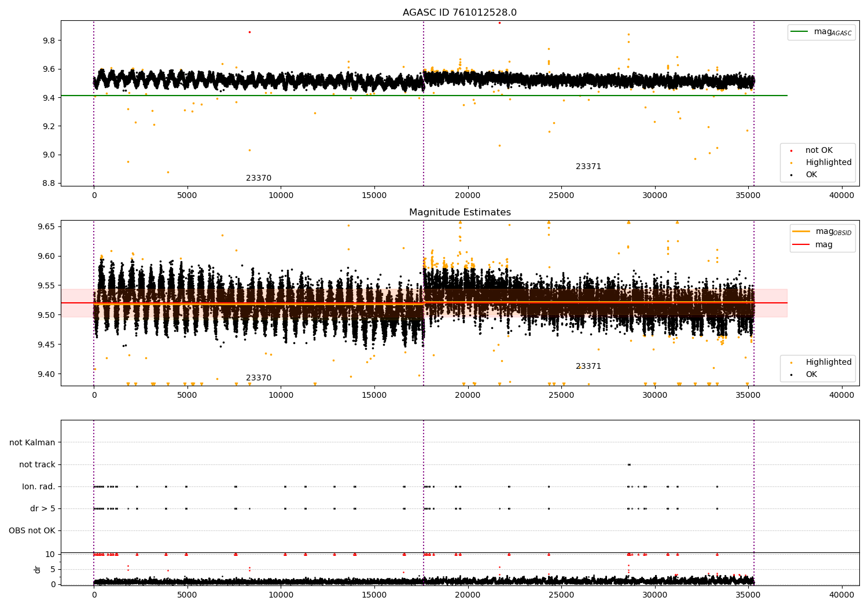Click the "23370" annotation in the top plot

pos(259,178)
